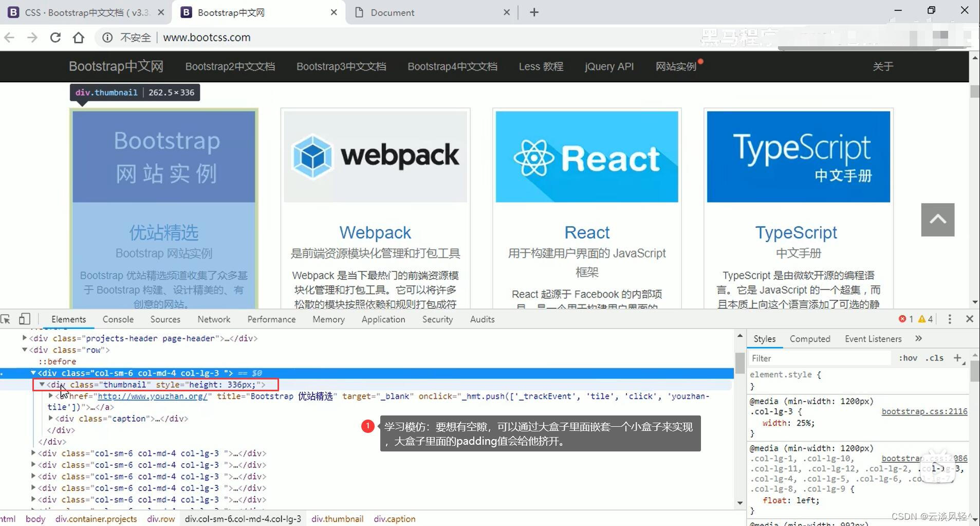Reload the page with refresh icon
This screenshot has height=526, width=980.
56,38
